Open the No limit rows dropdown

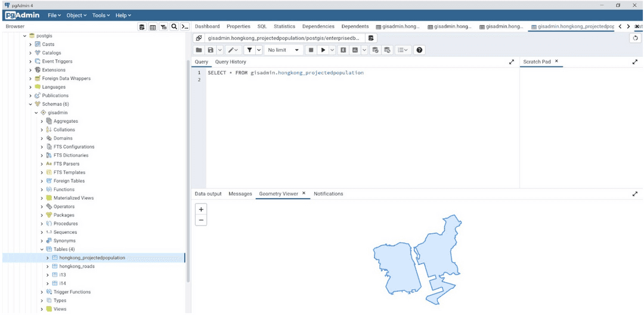tap(283, 50)
